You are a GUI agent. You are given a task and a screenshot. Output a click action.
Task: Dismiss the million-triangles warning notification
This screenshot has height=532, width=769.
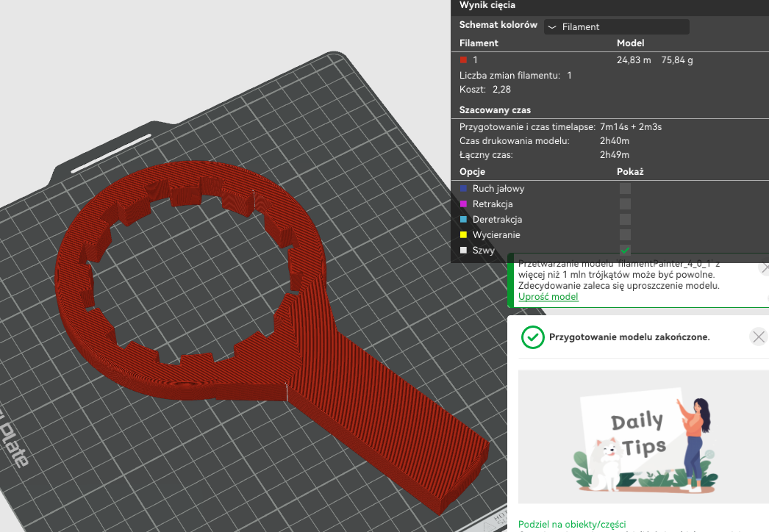click(x=764, y=267)
